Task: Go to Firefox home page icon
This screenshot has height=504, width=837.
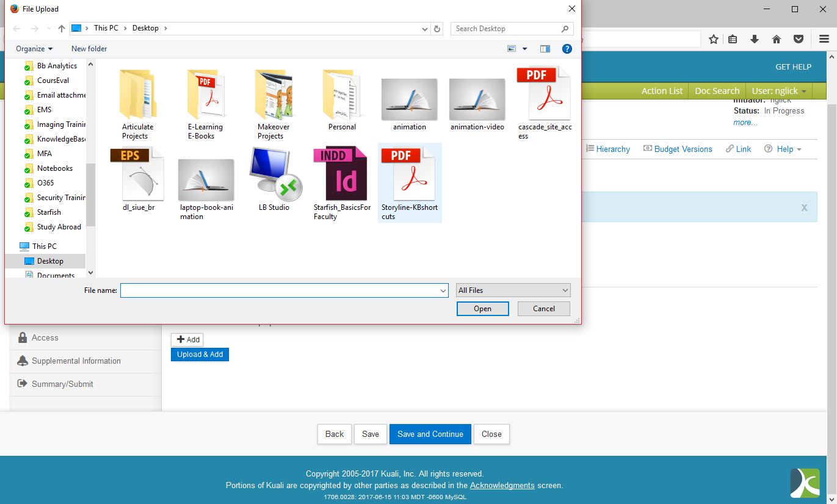Action: point(777,39)
